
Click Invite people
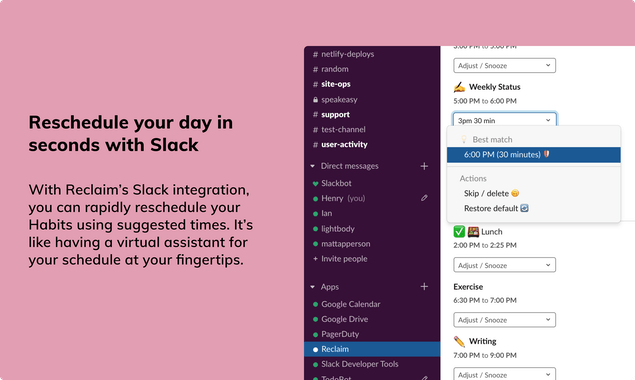[344, 258]
